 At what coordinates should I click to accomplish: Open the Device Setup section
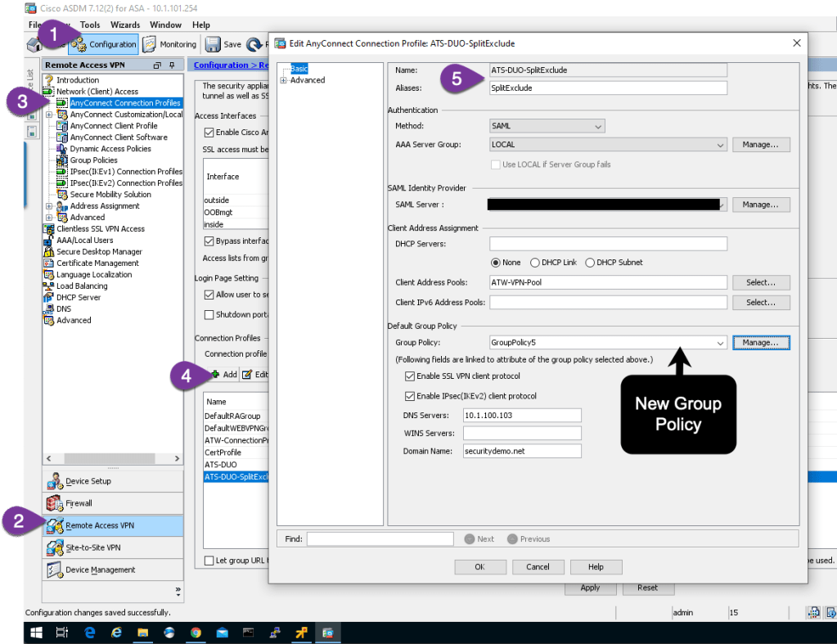pos(88,481)
